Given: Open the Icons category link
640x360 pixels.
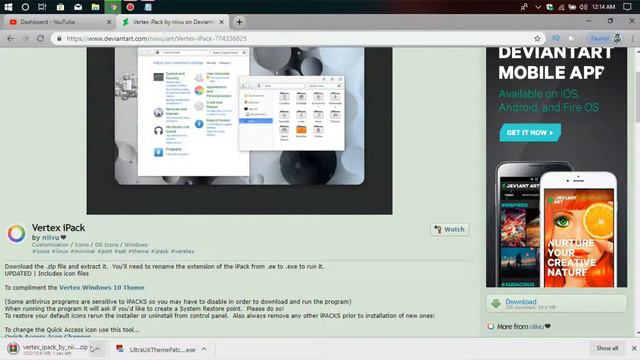Looking at the screenshot, I should click(x=82, y=245).
